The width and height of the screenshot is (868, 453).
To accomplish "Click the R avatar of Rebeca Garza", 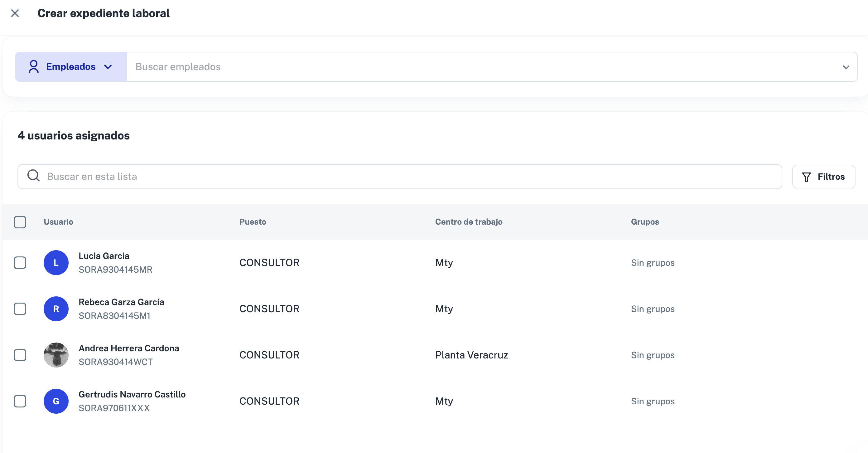I will [56, 309].
